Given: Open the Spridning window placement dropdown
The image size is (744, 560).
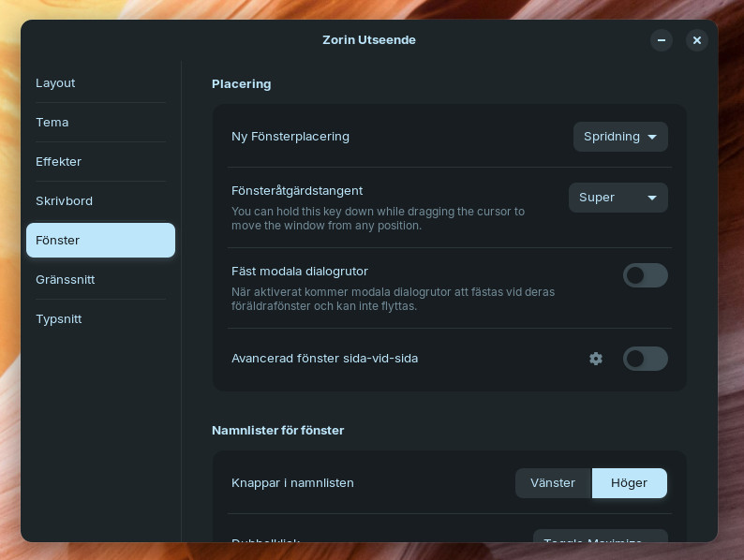Looking at the screenshot, I should pos(620,137).
